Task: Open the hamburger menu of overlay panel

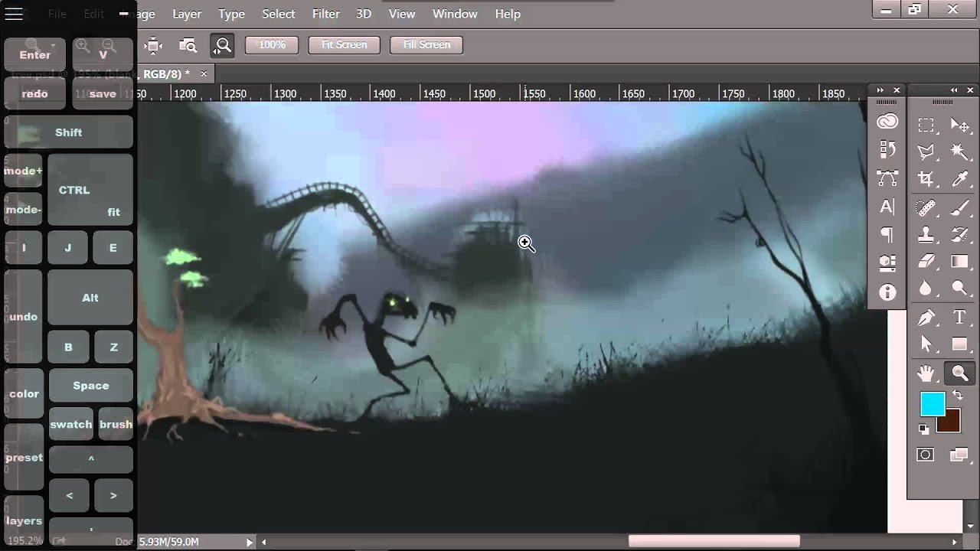Action: point(14,14)
